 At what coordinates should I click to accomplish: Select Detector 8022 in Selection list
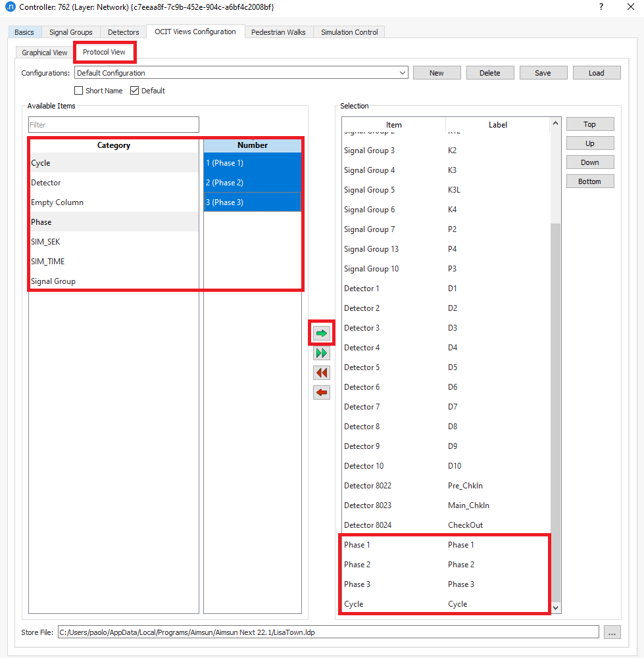[368, 486]
